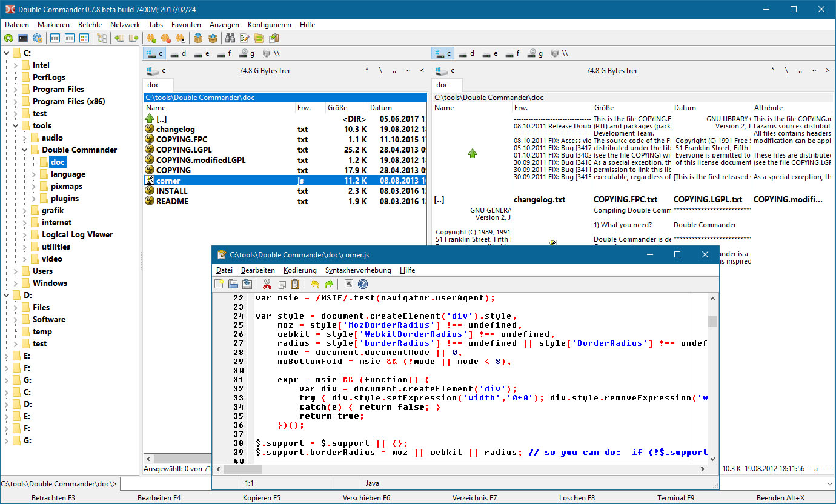
Task: Expand the Users folder tree node
Action: click(x=16, y=271)
